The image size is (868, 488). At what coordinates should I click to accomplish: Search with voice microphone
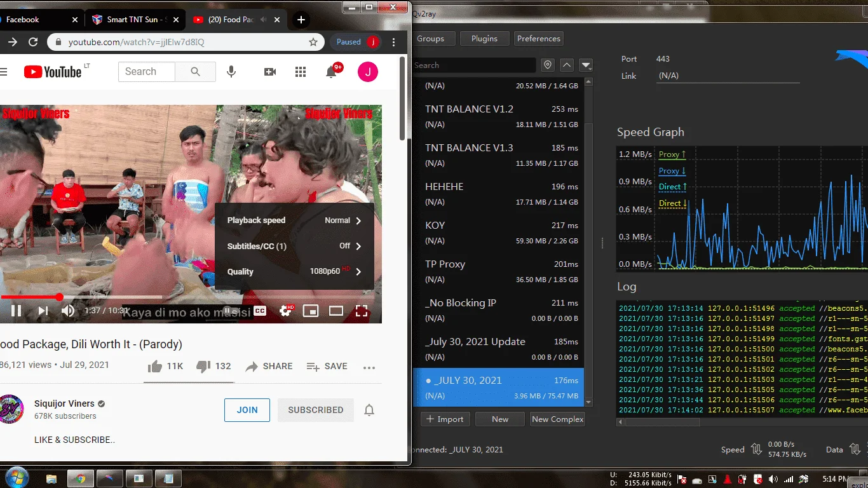[x=231, y=72]
